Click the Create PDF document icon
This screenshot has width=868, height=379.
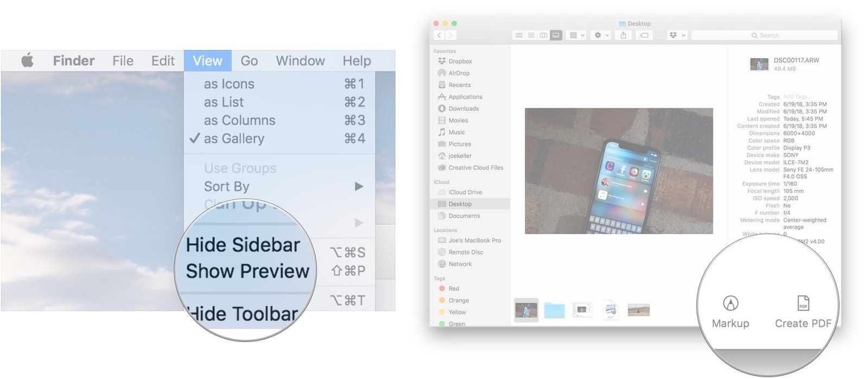(803, 303)
